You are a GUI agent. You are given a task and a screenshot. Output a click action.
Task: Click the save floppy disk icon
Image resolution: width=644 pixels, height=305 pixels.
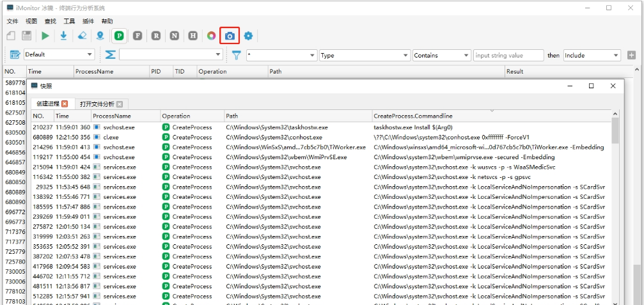coord(27,36)
